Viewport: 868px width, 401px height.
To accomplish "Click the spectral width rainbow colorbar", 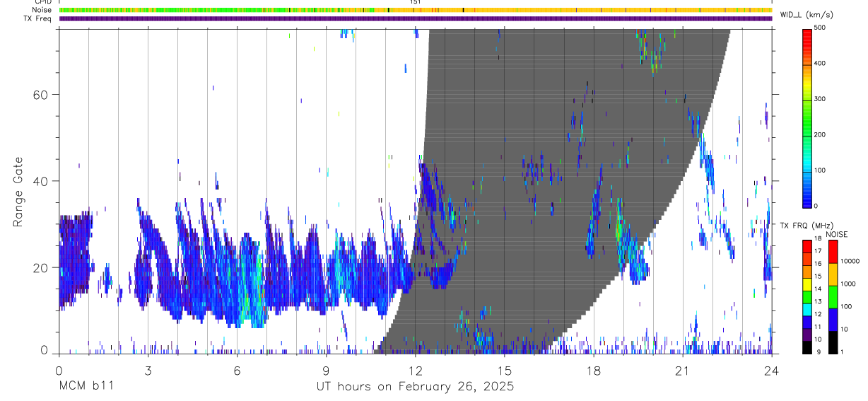I will 807,117.
